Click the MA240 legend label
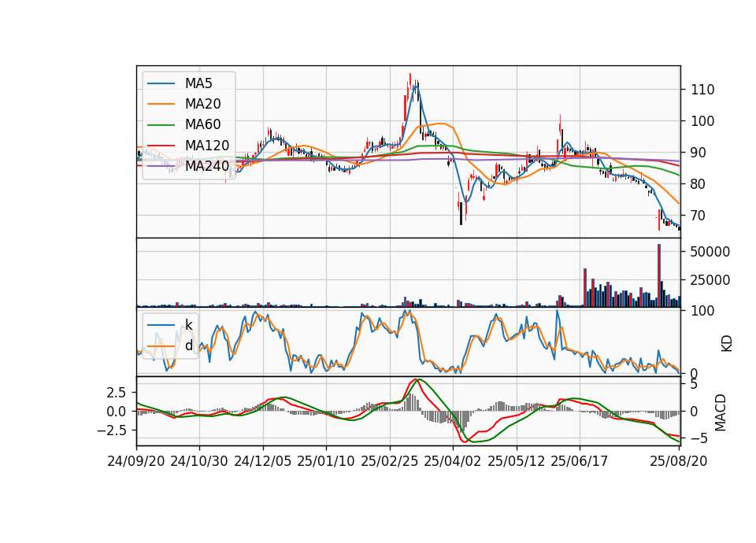Image resolution: width=756 pixels, height=543 pixels. click(x=207, y=166)
